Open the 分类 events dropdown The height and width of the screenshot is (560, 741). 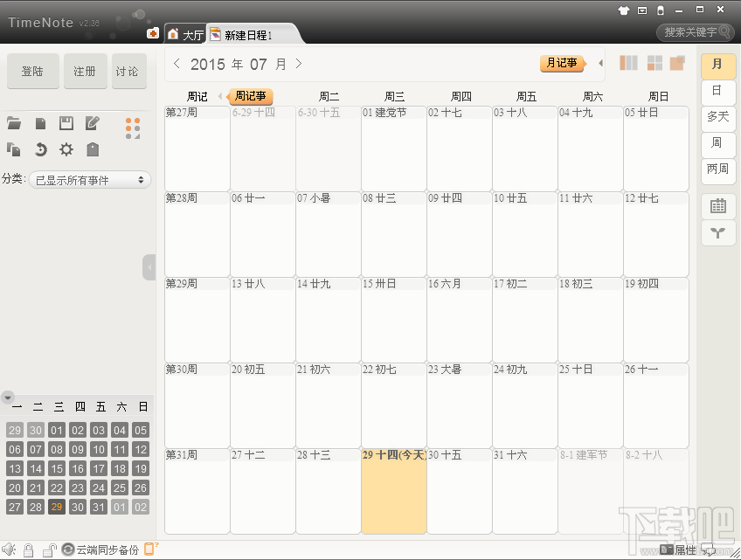90,180
